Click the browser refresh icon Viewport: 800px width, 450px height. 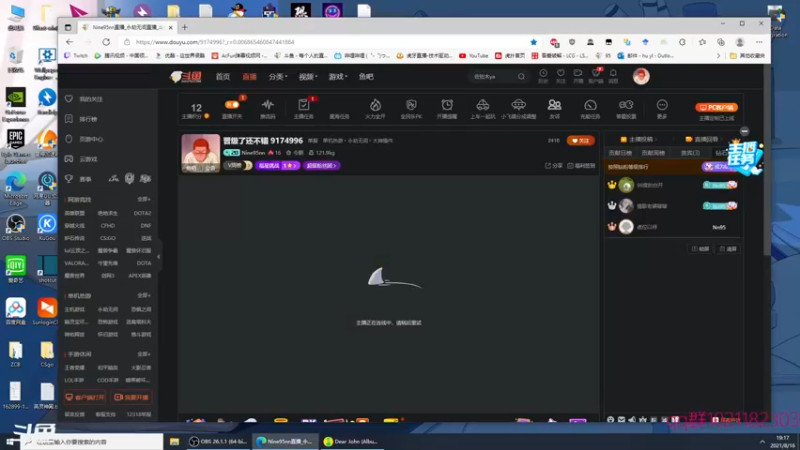(x=106, y=42)
